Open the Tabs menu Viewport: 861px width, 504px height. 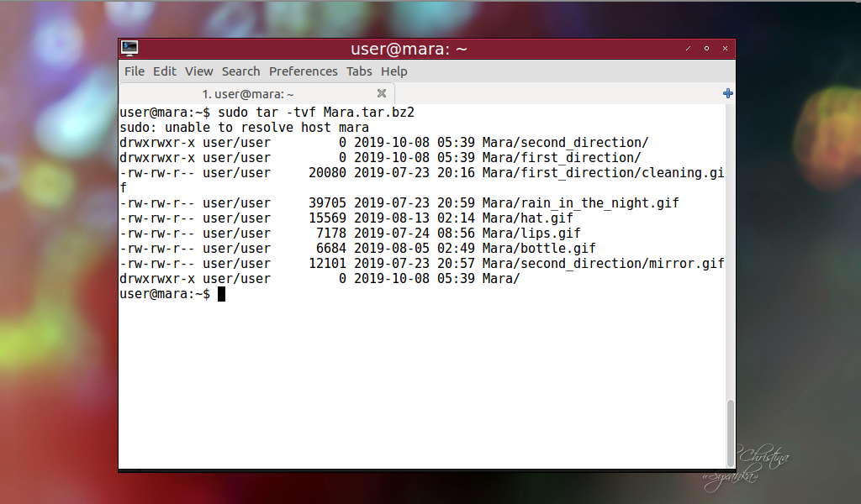359,71
